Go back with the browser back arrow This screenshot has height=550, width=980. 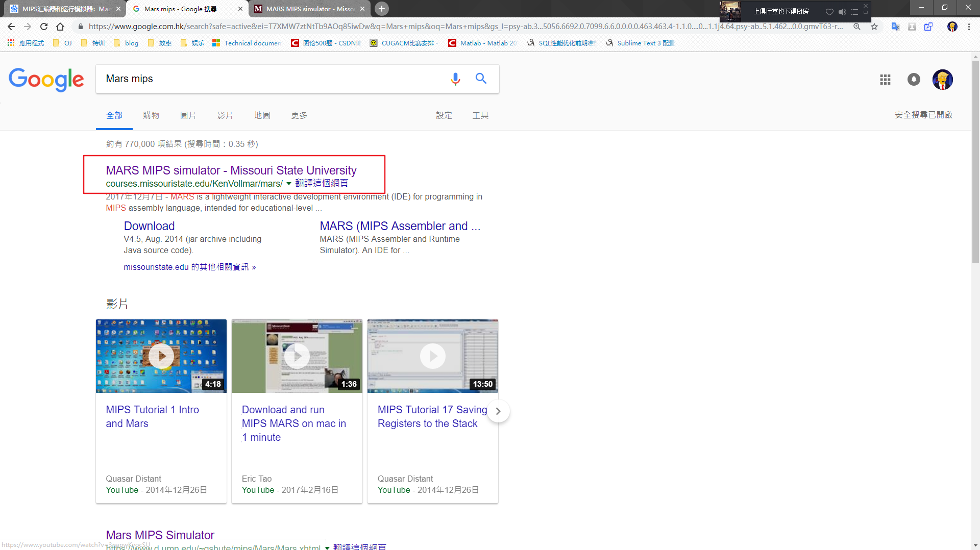[x=11, y=27]
